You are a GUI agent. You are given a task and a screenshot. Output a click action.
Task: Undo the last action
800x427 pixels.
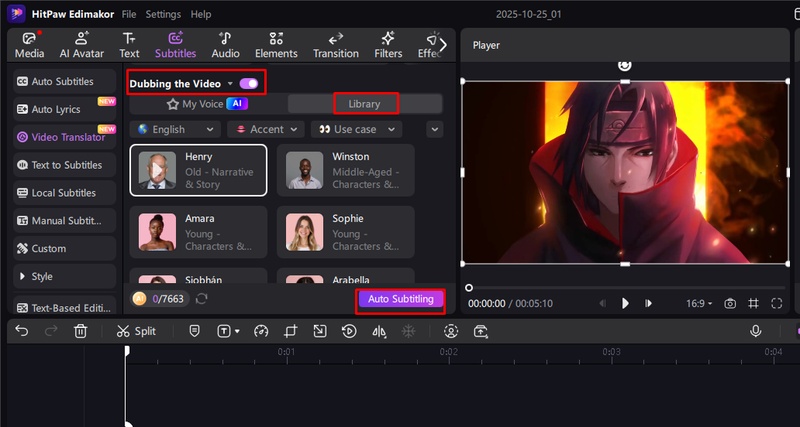[x=21, y=331]
